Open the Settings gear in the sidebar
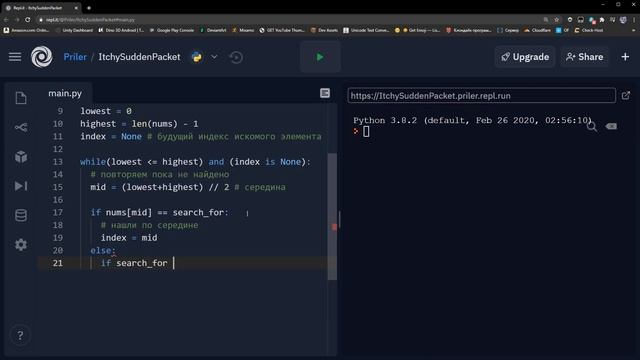 pyautogui.click(x=21, y=244)
